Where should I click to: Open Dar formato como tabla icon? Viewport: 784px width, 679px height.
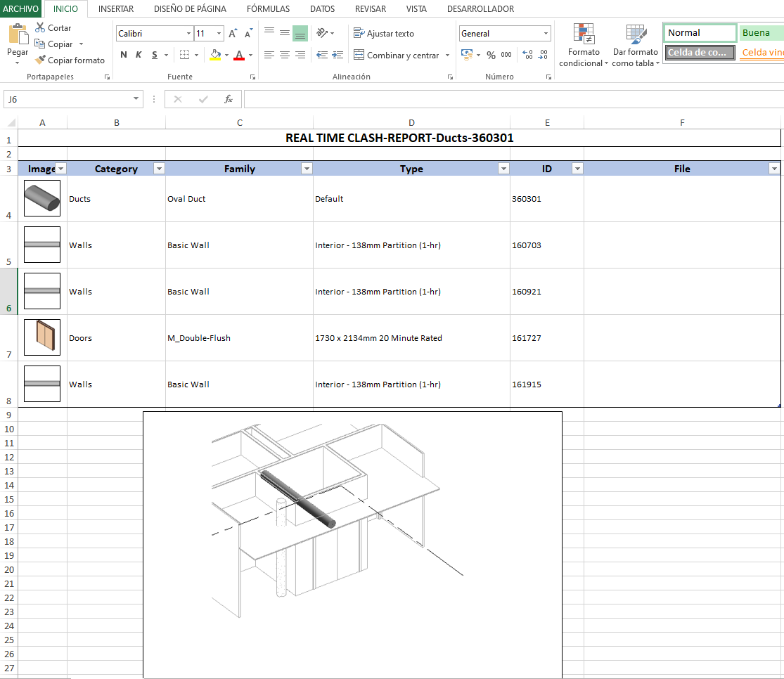click(636, 34)
